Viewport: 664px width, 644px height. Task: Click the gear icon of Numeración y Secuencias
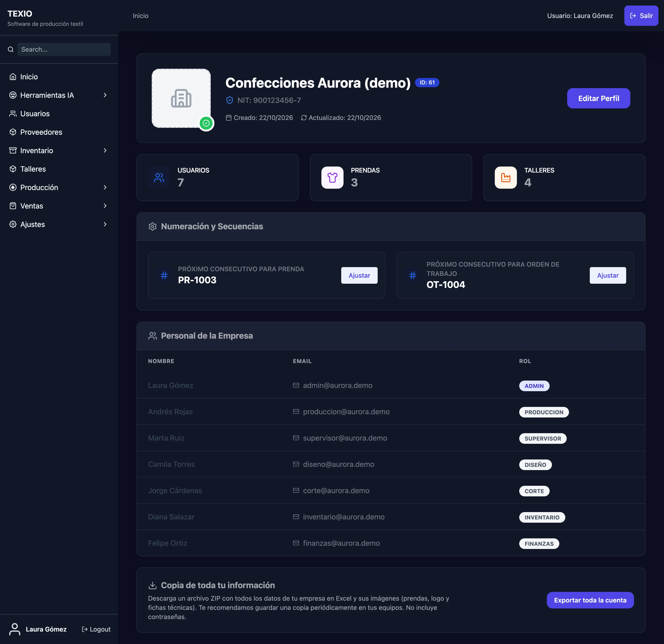pos(152,227)
